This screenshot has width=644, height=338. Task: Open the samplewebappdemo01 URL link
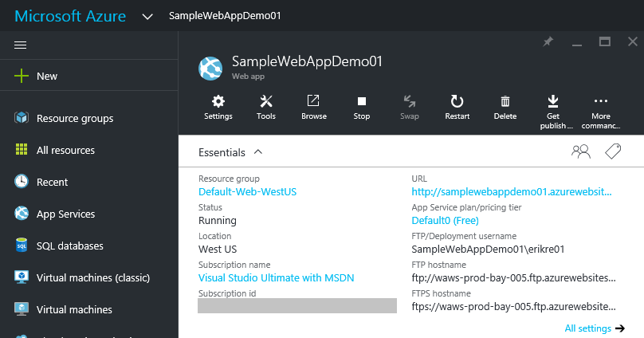coord(513,192)
